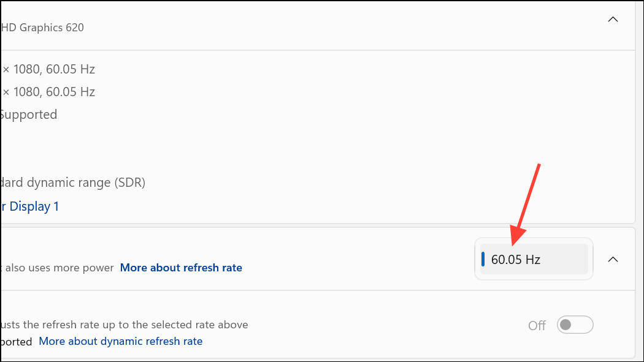The width and height of the screenshot is (644, 362).
Task: Open adapter properties link for Display 1
Action: [x=29, y=206]
